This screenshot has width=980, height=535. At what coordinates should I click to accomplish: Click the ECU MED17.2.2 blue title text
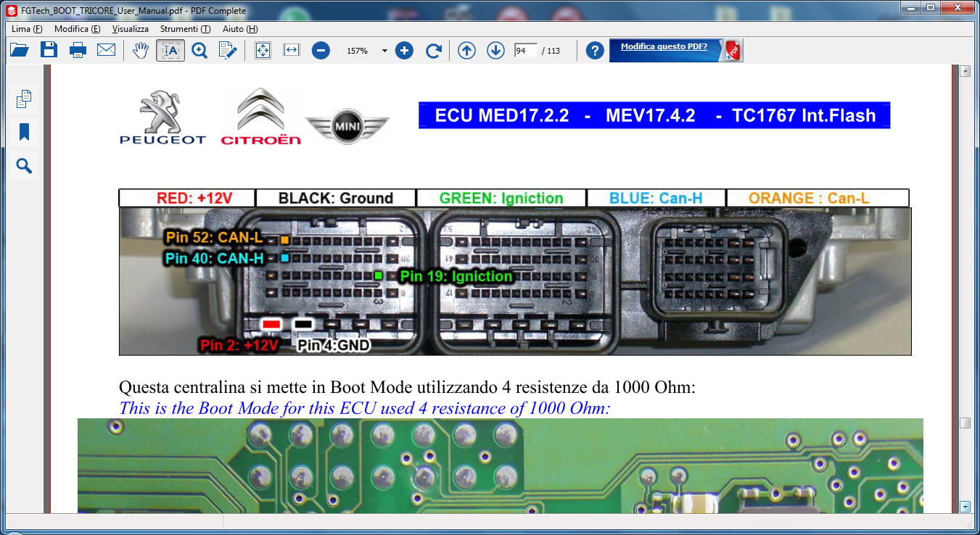coord(654,115)
